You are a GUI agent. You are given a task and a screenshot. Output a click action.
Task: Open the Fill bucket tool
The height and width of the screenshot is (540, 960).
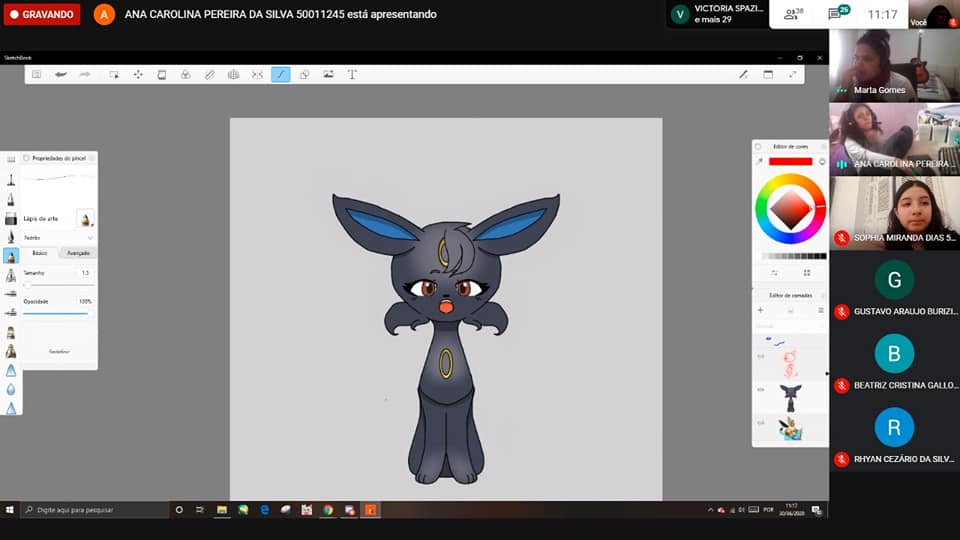pos(186,75)
